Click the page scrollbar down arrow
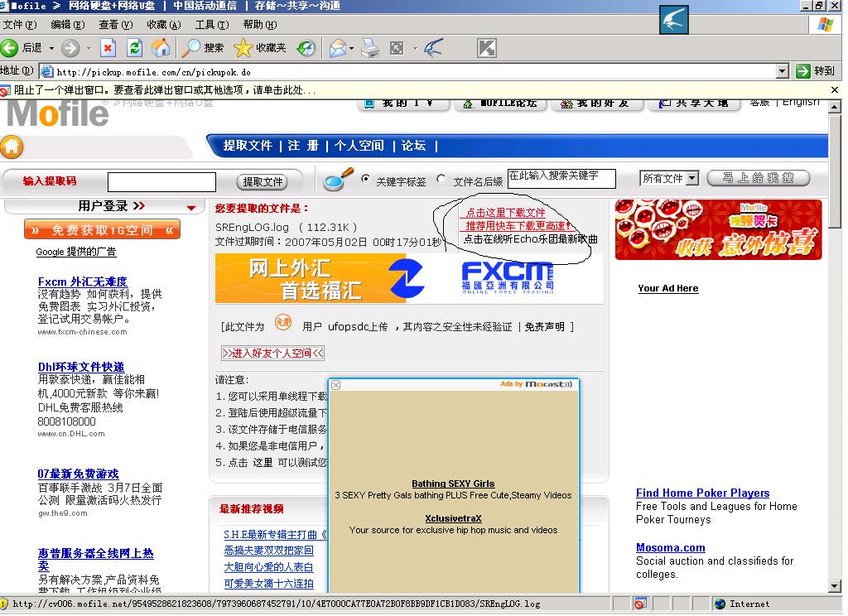The width and height of the screenshot is (848, 616). [x=835, y=586]
